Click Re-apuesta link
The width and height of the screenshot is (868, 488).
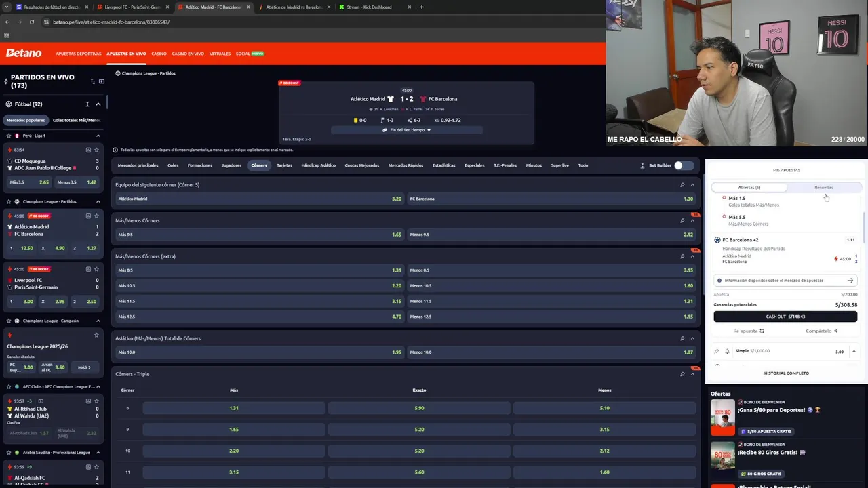(749, 331)
